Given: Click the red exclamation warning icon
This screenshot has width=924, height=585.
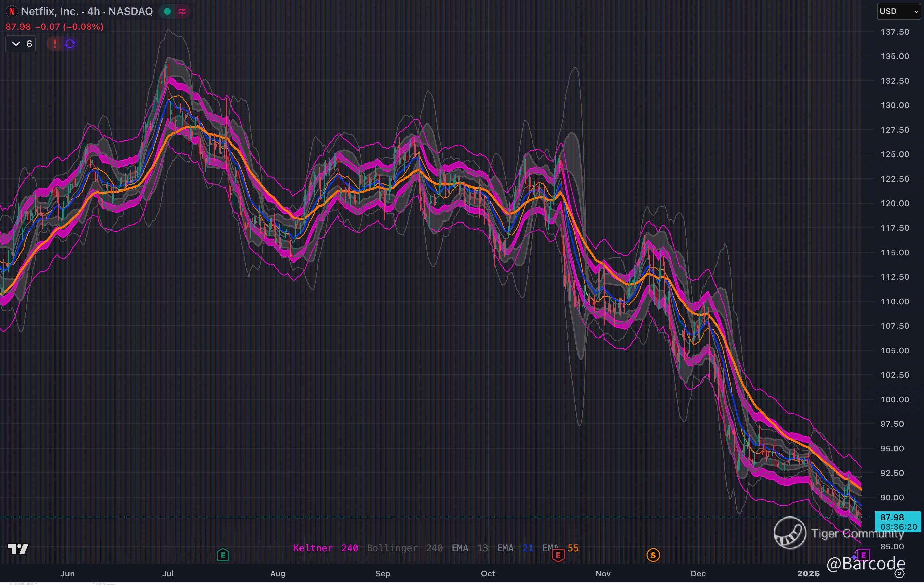Looking at the screenshot, I should click(55, 44).
